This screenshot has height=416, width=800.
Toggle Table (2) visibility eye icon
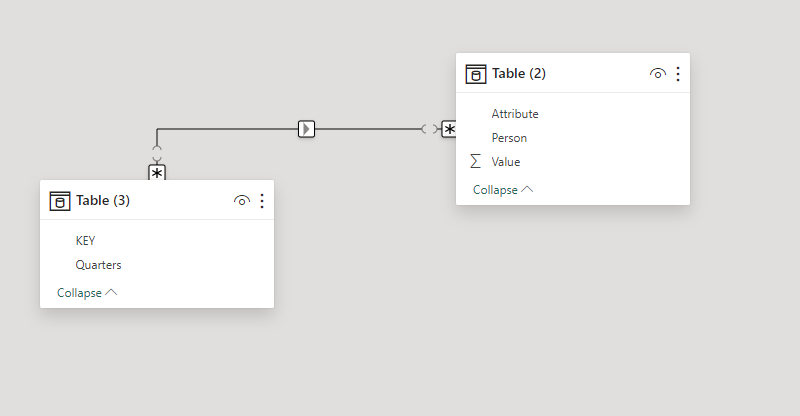coord(658,74)
